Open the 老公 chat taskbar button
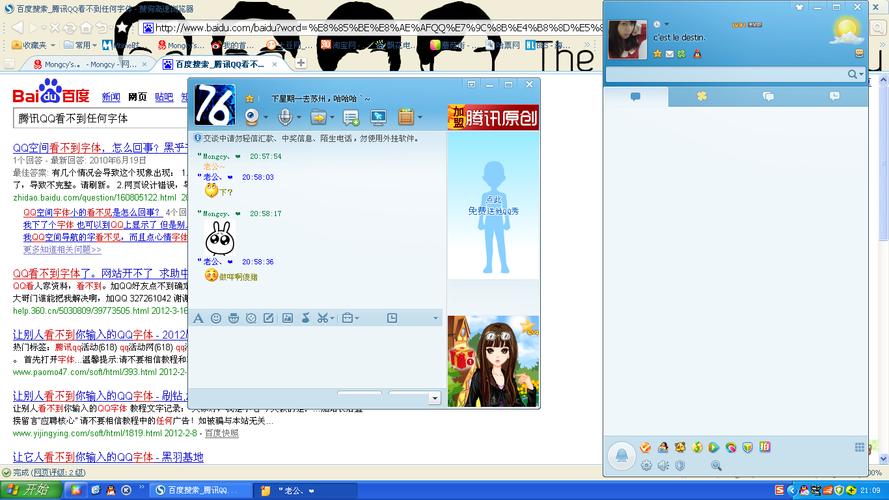The image size is (889, 500). 306,490
